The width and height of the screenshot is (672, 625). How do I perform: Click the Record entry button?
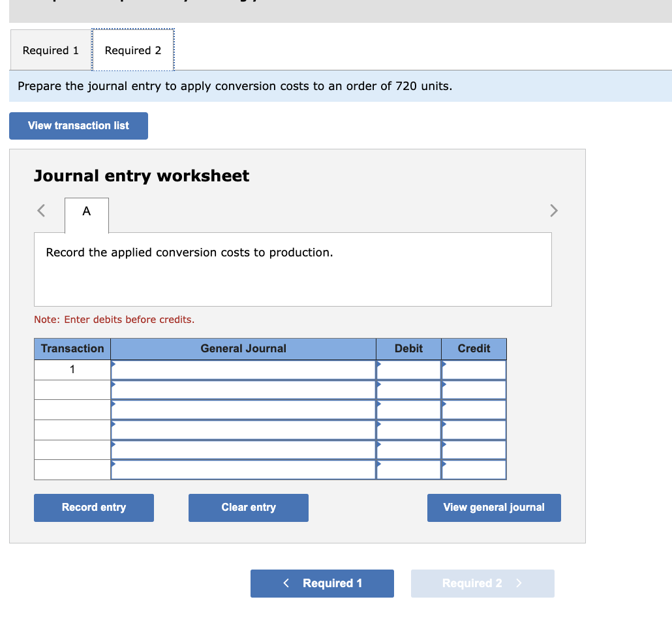pyautogui.click(x=94, y=508)
